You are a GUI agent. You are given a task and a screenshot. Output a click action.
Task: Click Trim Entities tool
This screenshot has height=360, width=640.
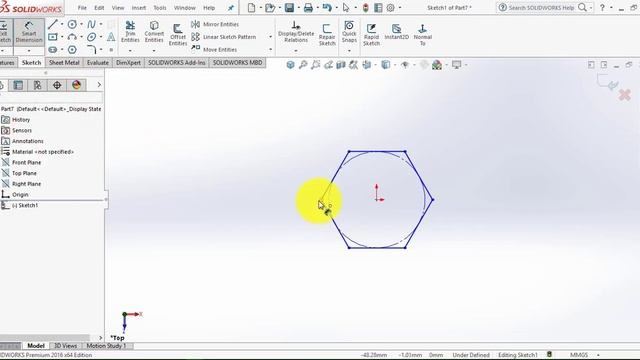pyautogui.click(x=130, y=32)
